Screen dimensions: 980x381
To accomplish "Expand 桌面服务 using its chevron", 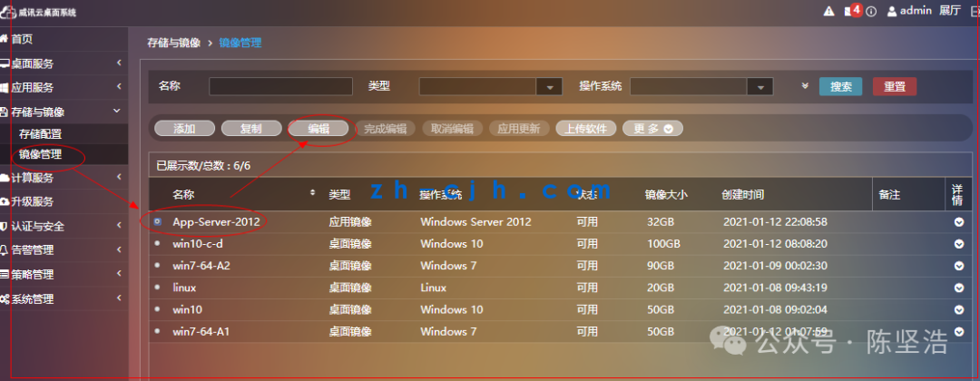I will tap(119, 63).
